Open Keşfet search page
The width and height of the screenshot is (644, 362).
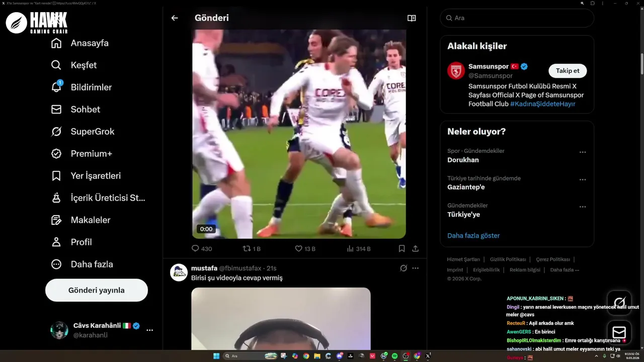[74, 65]
